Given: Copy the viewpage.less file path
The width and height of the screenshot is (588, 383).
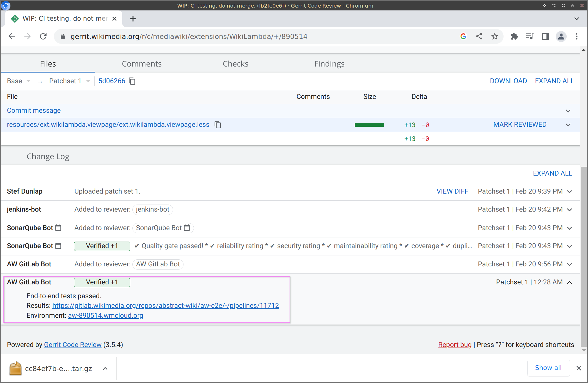Looking at the screenshot, I should (218, 125).
